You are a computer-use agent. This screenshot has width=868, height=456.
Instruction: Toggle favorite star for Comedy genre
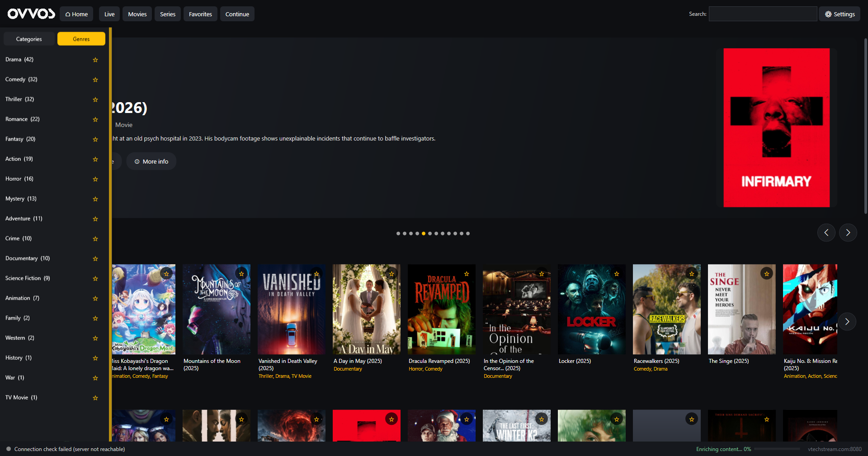[95, 80]
